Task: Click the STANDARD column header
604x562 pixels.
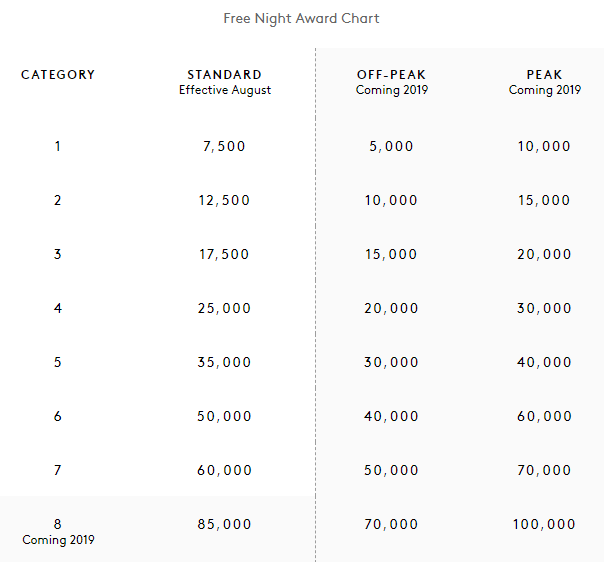Action: pyautogui.click(x=225, y=75)
